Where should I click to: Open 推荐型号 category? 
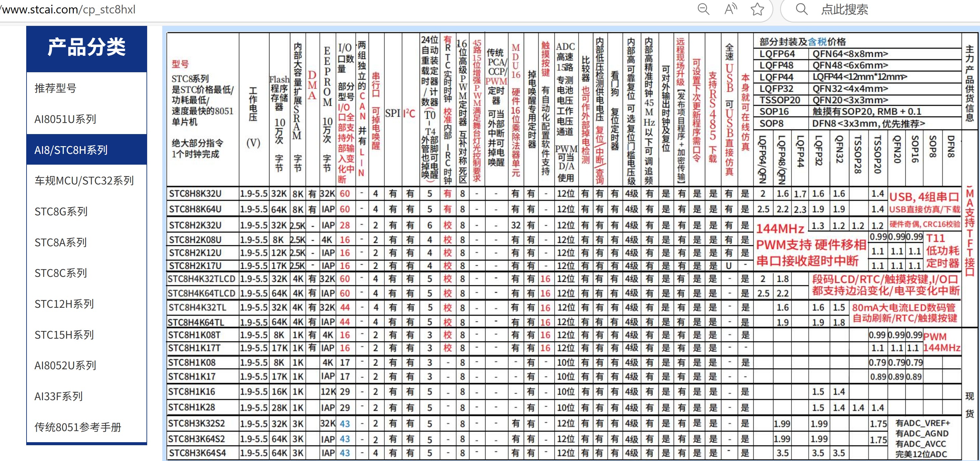pos(55,88)
